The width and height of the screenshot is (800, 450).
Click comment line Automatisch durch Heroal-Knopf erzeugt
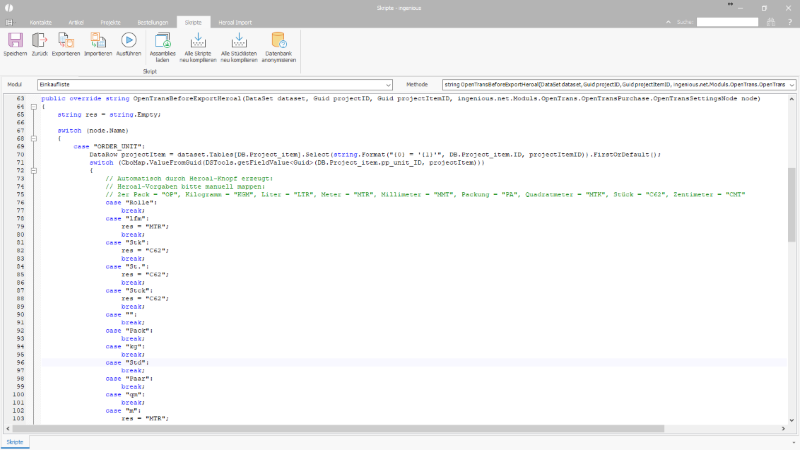189,179
